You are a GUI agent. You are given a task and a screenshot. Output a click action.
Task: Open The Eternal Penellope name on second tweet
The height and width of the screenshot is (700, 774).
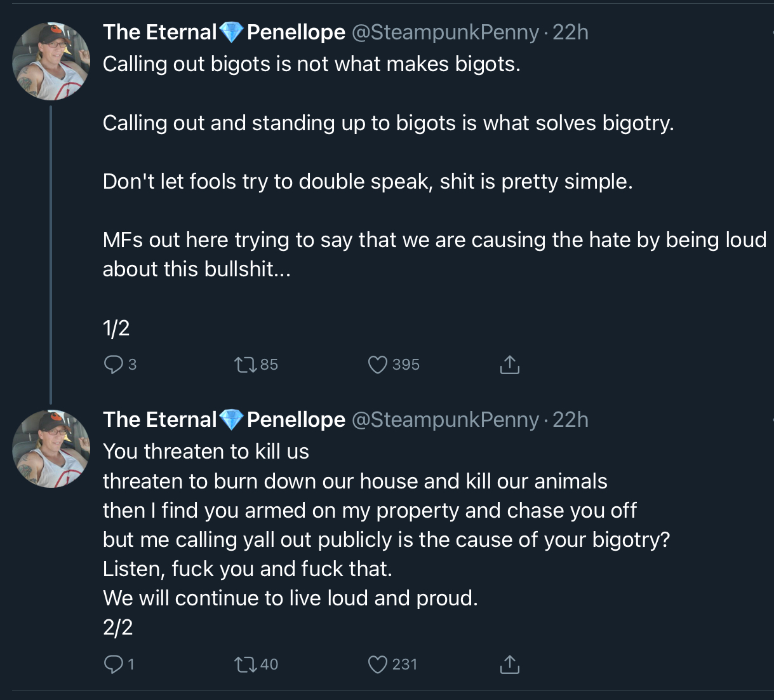click(x=224, y=419)
